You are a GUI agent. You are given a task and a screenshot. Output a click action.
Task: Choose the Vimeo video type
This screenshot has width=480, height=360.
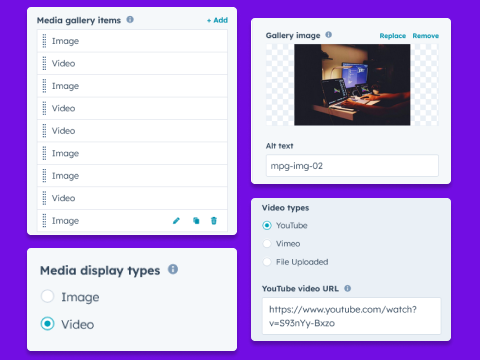(267, 244)
